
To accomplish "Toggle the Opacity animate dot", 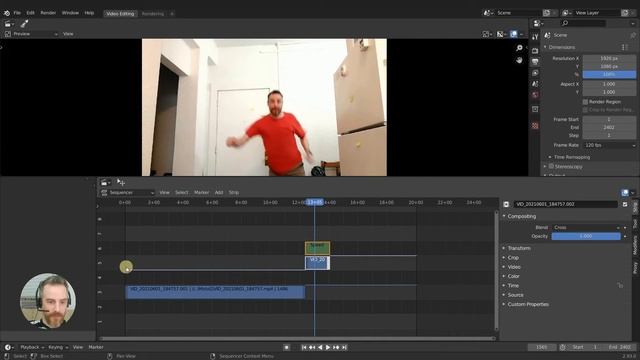I will pyautogui.click(x=625, y=236).
